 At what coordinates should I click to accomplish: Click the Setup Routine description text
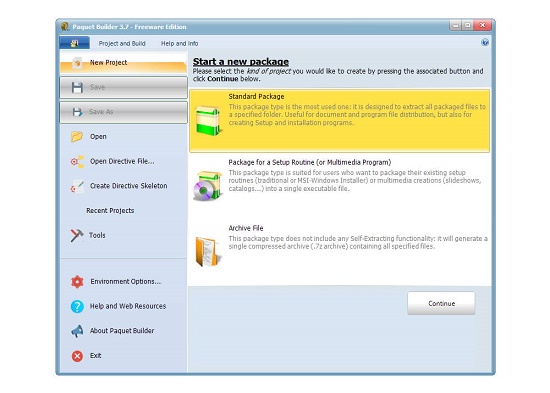354,180
